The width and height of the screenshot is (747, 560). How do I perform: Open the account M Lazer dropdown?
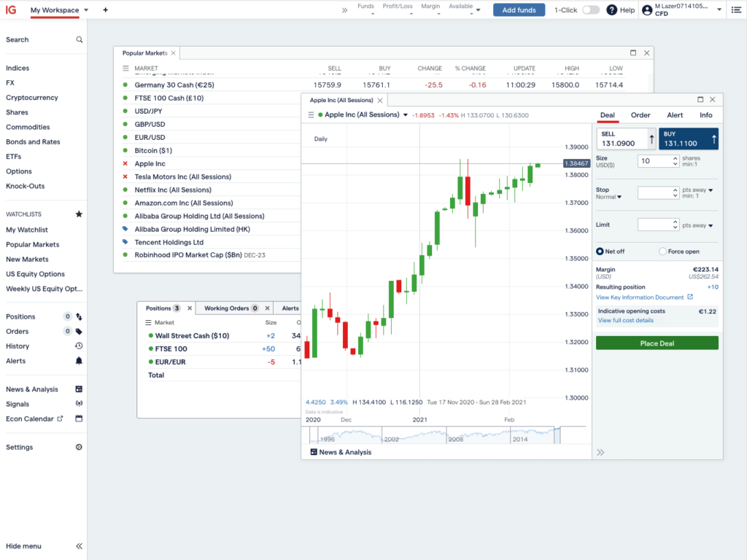click(719, 10)
